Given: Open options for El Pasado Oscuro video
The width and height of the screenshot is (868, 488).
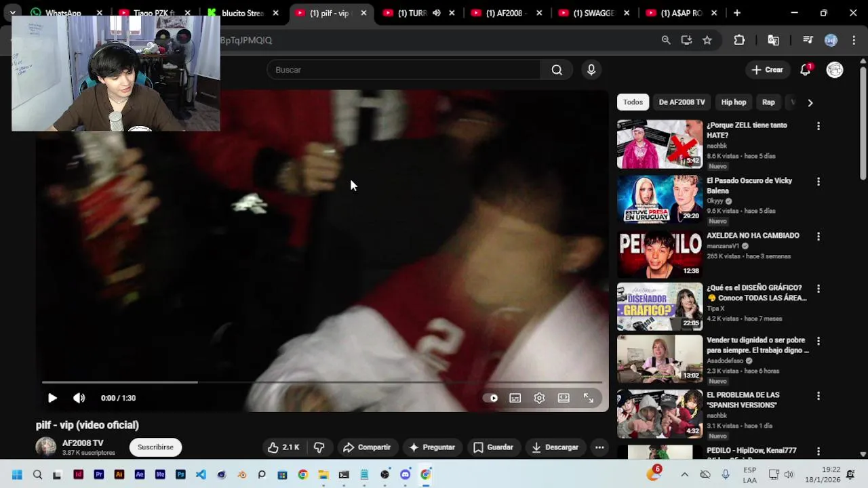Looking at the screenshot, I should 818,182.
